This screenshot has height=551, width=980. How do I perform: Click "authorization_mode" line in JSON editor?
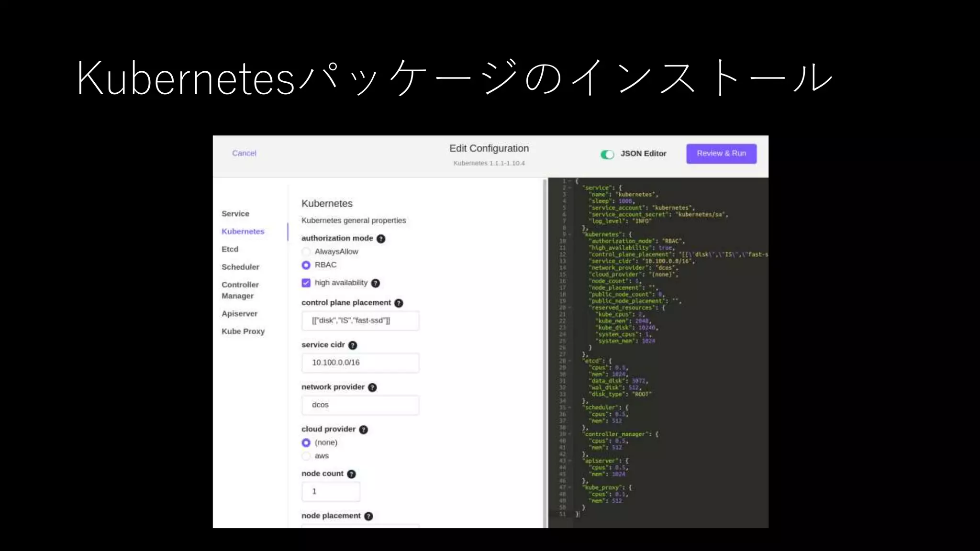tap(637, 241)
